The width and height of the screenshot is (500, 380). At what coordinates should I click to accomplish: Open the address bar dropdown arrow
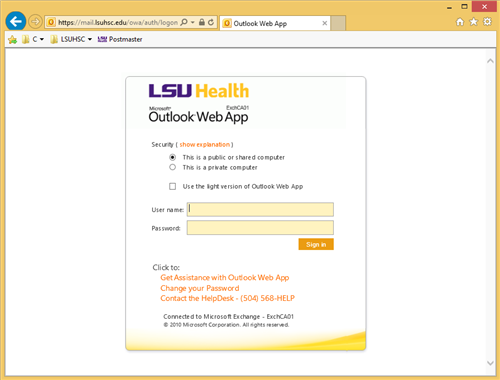[193, 22]
